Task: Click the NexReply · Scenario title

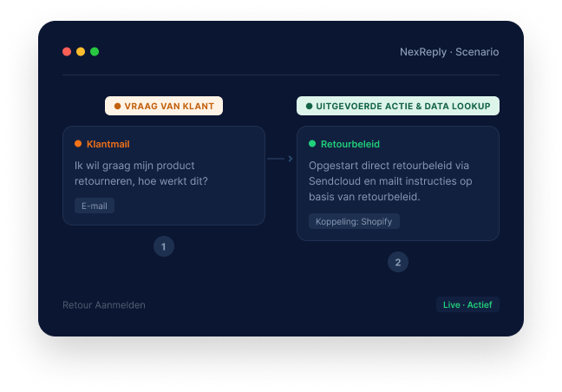Action: pyautogui.click(x=449, y=52)
